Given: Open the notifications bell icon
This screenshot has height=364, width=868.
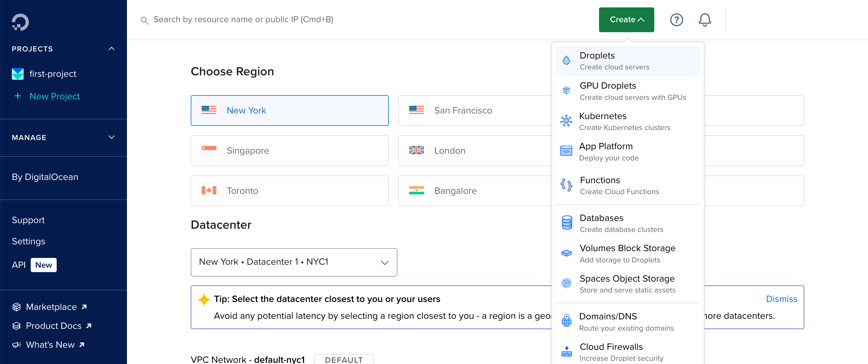Looking at the screenshot, I should pyautogui.click(x=704, y=20).
